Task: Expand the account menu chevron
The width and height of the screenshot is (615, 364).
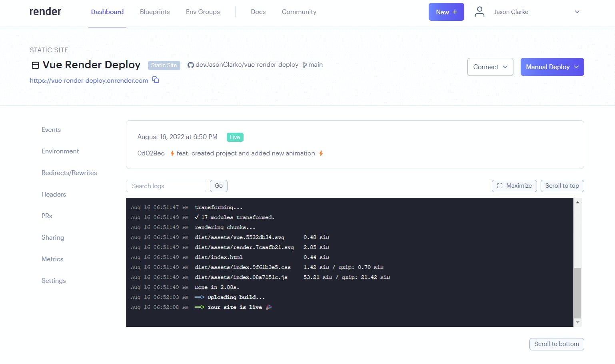Action: (x=577, y=12)
